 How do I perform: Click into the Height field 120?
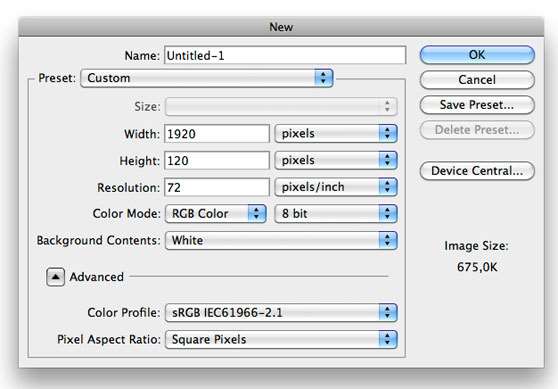217,161
